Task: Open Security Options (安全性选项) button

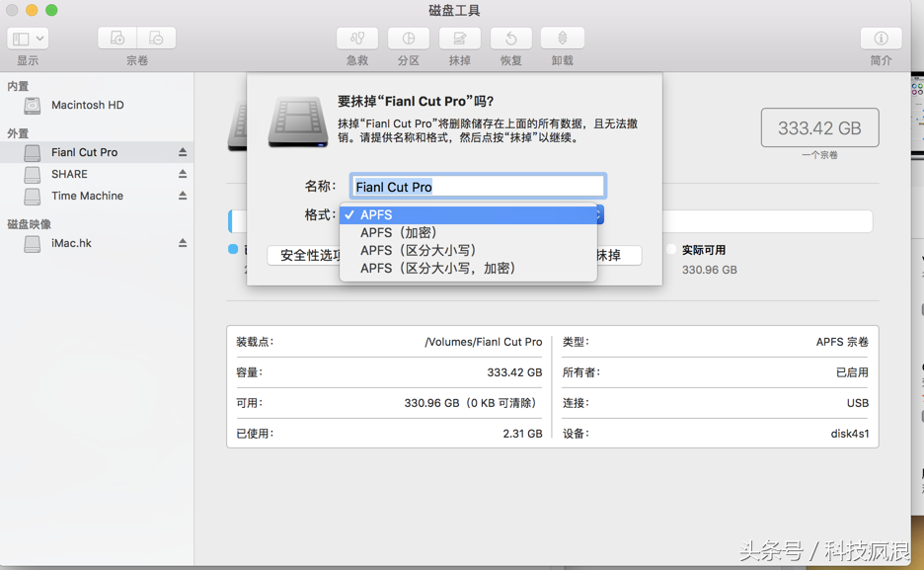Action: 304,255
